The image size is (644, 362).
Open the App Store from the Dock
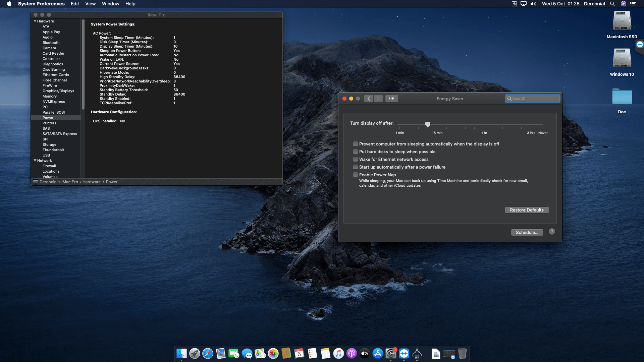coord(377,354)
